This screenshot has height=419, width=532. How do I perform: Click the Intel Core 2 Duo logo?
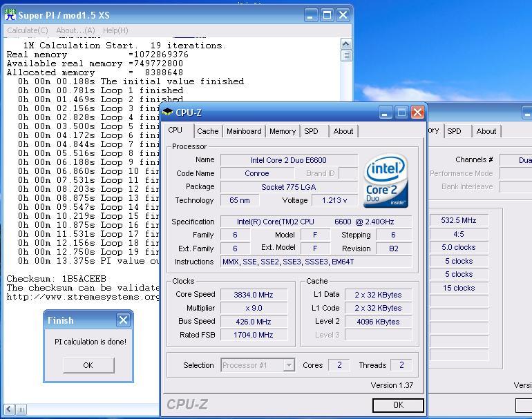coord(386,180)
